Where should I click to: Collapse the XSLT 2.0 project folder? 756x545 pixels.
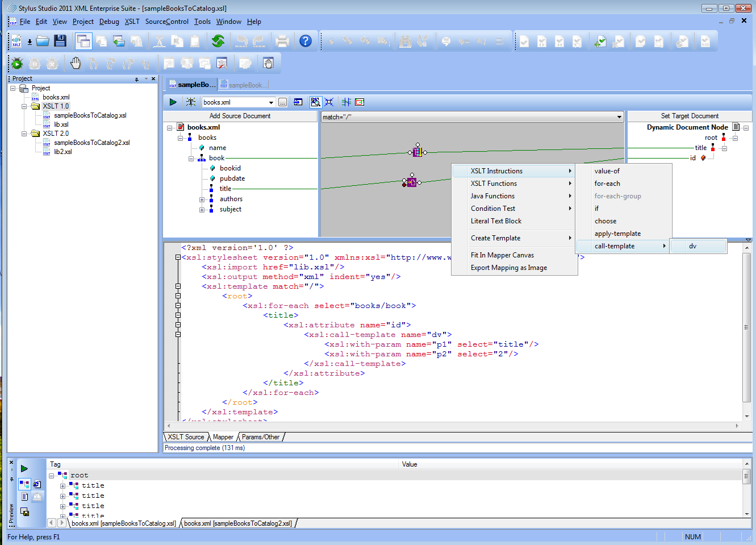(24, 134)
